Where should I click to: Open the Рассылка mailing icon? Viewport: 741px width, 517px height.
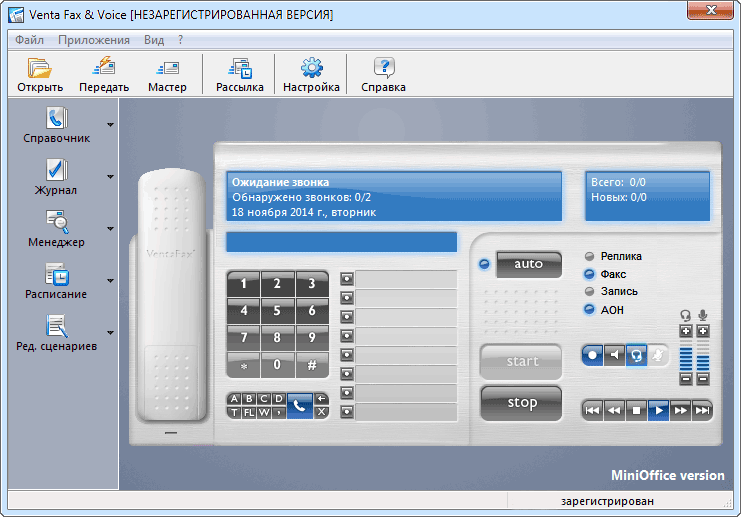click(240, 68)
